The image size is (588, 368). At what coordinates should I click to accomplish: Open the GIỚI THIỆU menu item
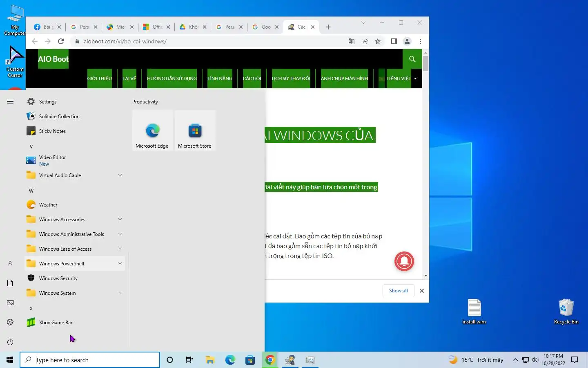click(99, 79)
